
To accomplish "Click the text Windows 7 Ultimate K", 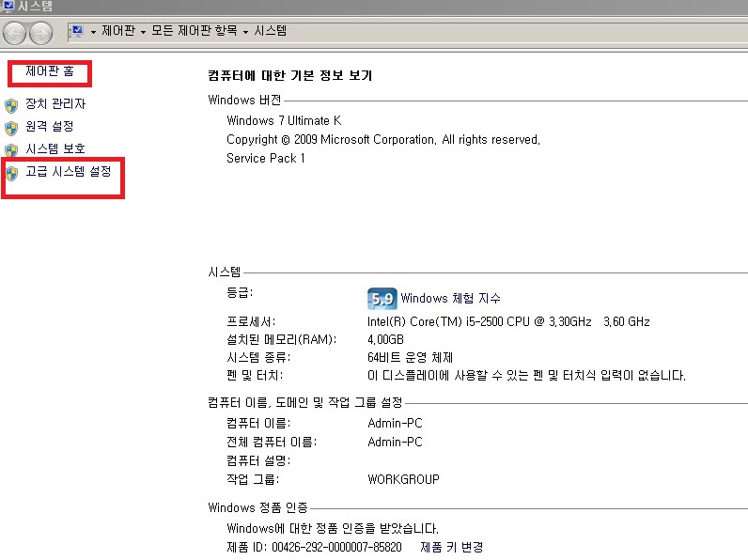I will 284,120.
